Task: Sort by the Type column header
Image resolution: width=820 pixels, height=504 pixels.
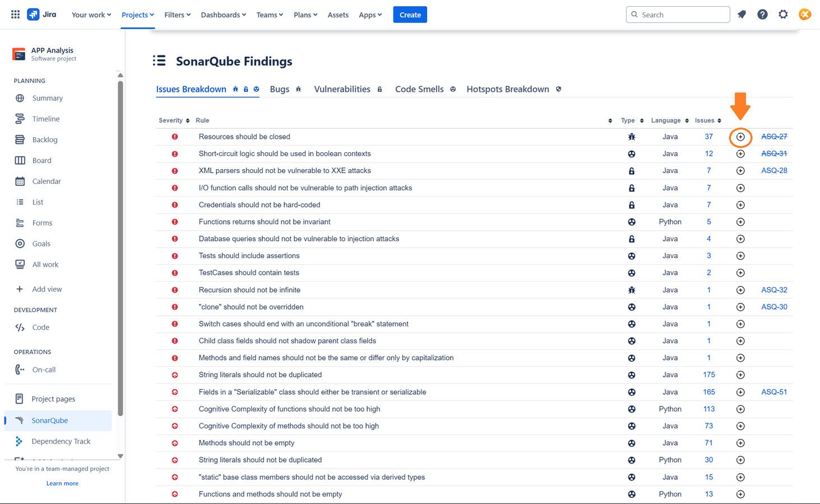Action: click(x=632, y=120)
